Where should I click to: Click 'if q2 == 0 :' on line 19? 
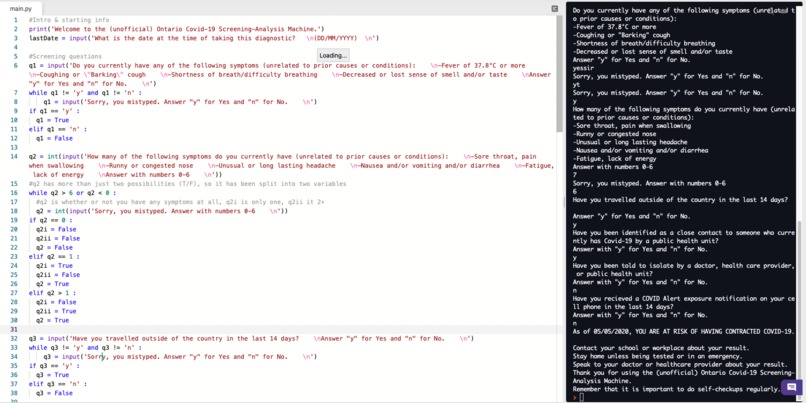coord(50,221)
